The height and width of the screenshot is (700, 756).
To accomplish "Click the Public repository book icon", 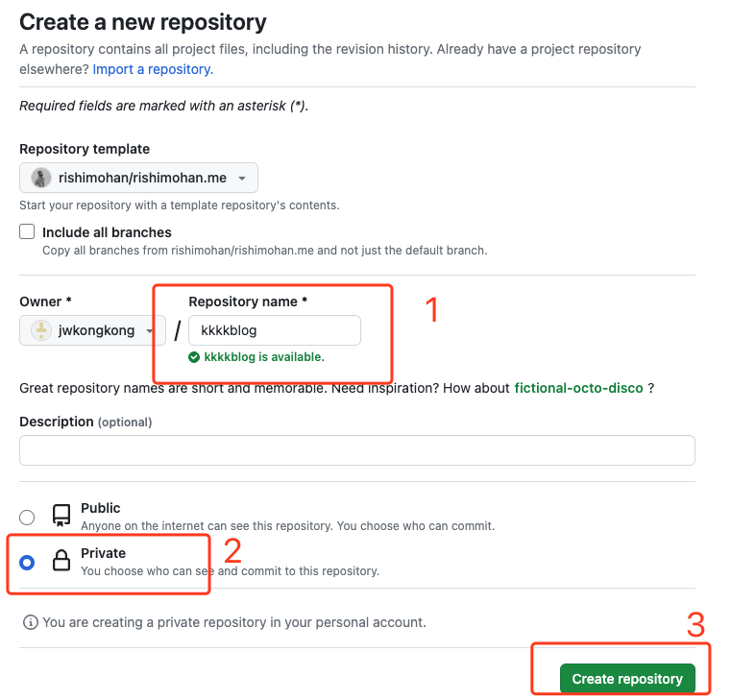I will pos(61,516).
